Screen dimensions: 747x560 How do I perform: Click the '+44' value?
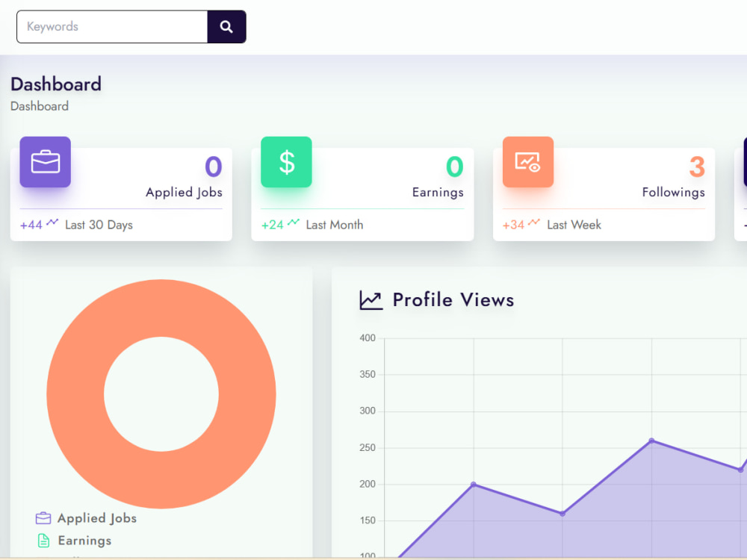[x=31, y=225]
